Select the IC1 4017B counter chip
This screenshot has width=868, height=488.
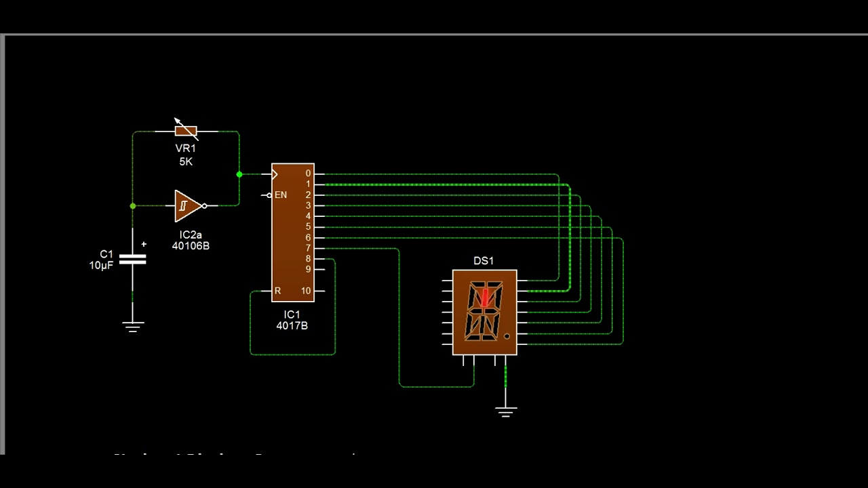pyautogui.click(x=293, y=232)
